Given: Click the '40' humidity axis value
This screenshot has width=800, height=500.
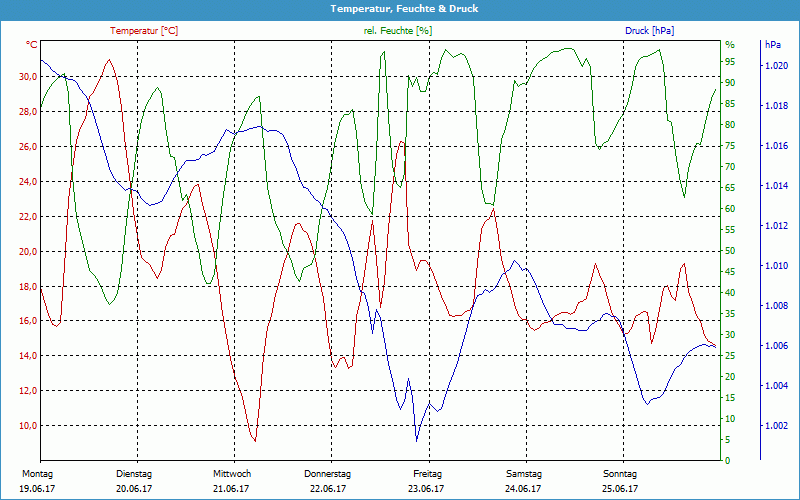Looking at the screenshot, I should point(730,292).
